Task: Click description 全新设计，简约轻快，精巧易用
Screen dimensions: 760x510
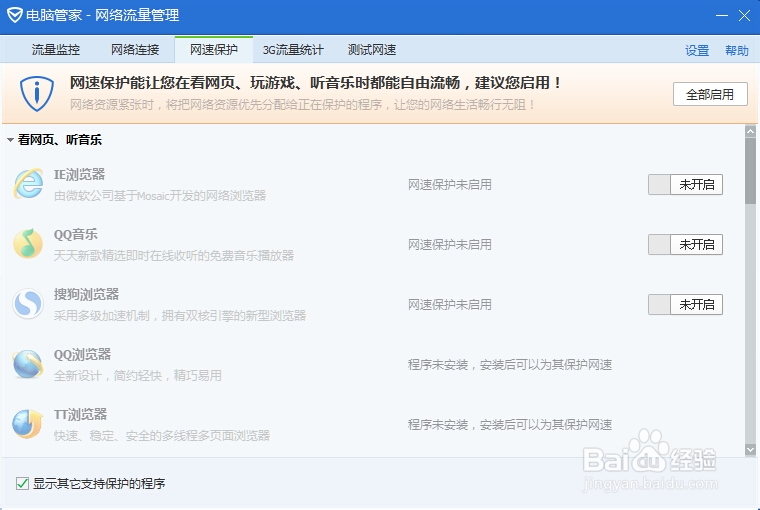Action: click(x=138, y=376)
